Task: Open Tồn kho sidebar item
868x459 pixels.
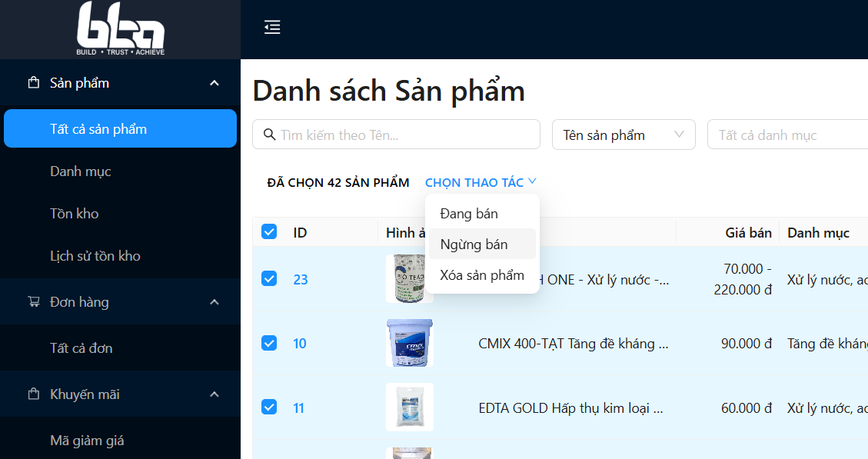Action: [120, 213]
